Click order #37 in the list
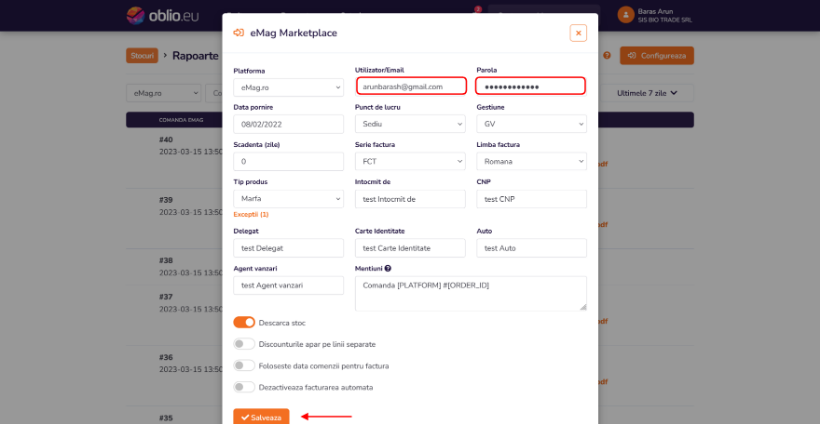 click(166, 296)
